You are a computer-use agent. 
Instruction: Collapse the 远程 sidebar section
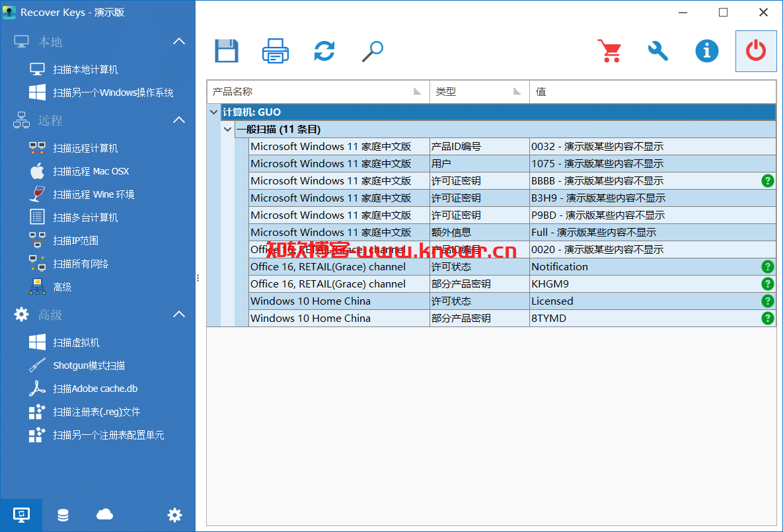click(179, 120)
